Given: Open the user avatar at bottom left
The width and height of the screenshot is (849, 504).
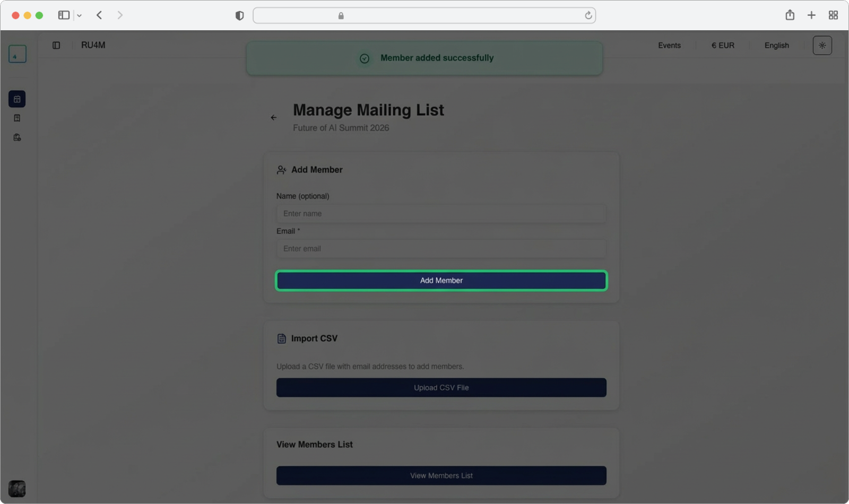Looking at the screenshot, I should point(17,488).
